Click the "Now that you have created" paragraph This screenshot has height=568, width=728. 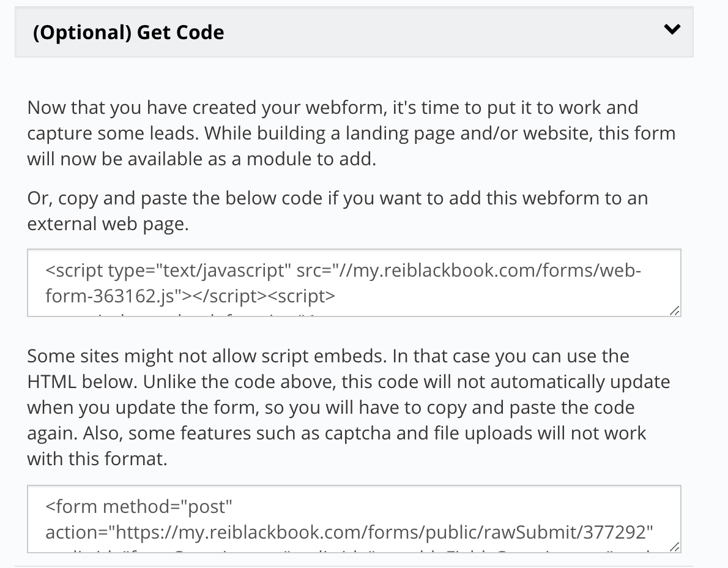351,133
